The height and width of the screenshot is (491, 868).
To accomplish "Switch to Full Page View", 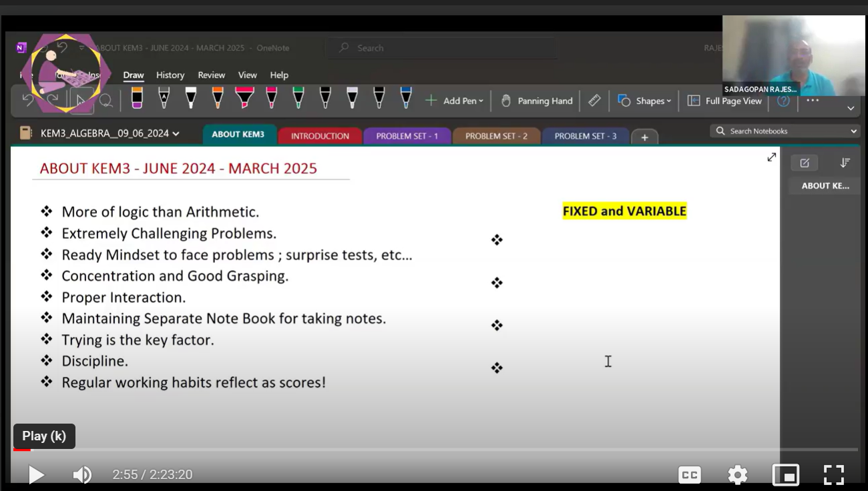I will (724, 101).
